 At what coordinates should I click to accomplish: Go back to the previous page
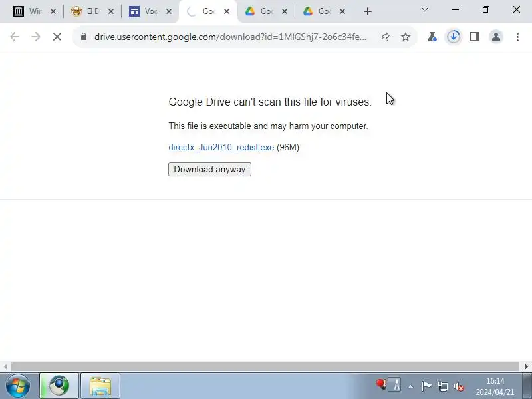click(x=15, y=37)
